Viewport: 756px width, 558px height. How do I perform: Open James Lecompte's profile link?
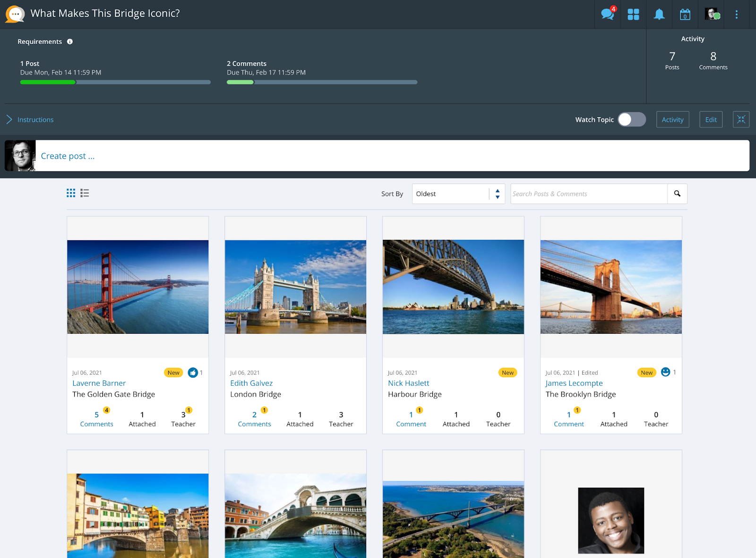tap(574, 383)
